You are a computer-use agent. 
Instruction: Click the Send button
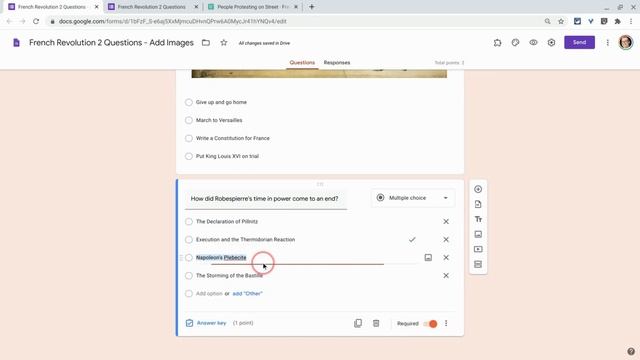pyautogui.click(x=579, y=42)
